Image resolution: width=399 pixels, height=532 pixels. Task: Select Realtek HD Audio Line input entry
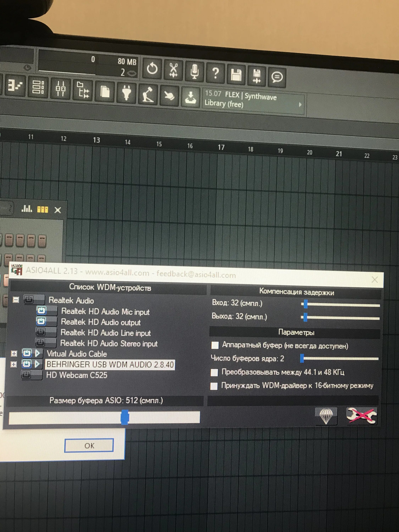pos(106,333)
